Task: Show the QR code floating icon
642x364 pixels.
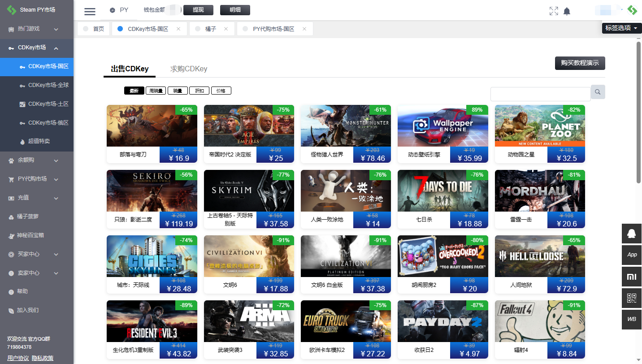Action: [x=632, y=298]
